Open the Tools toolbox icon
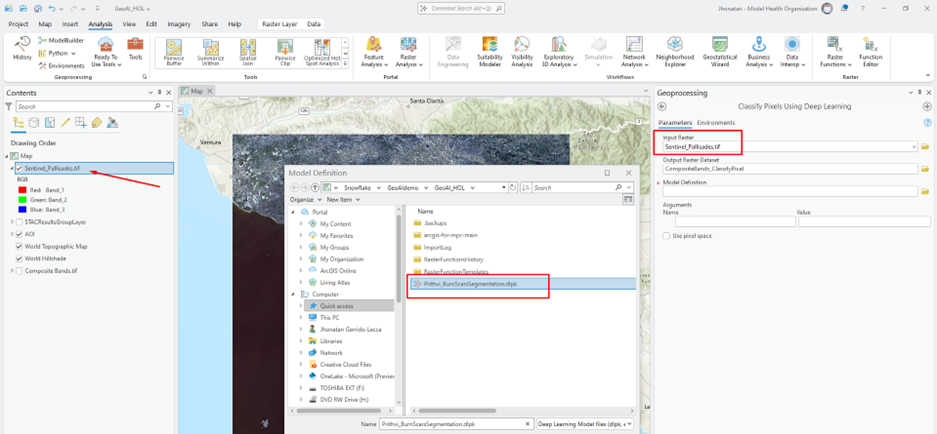The width and height of the screenshot is (937, 434). pyautogui.click(x=136, y=49)
